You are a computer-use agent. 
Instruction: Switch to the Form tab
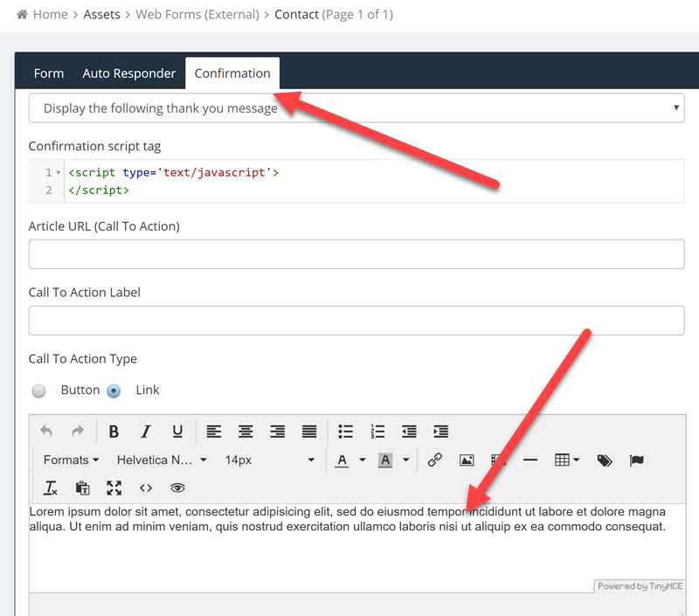coord(49,73)
